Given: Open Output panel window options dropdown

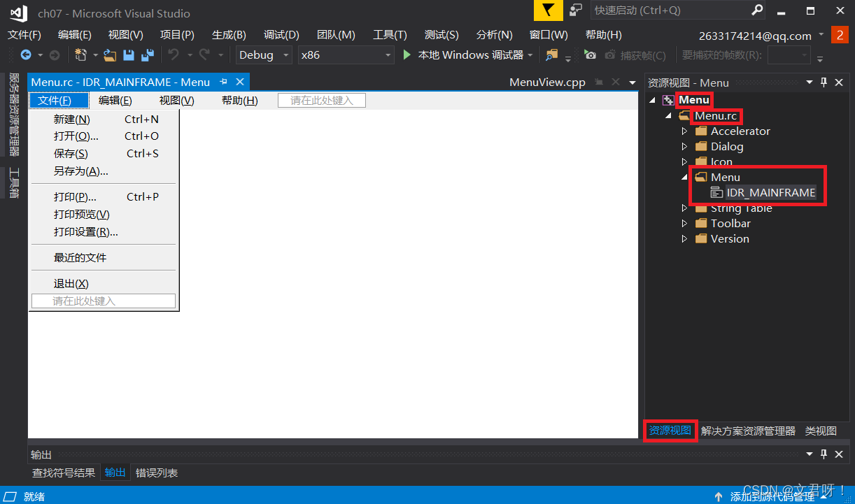Looking at the screenshot, I should [809, 454].
